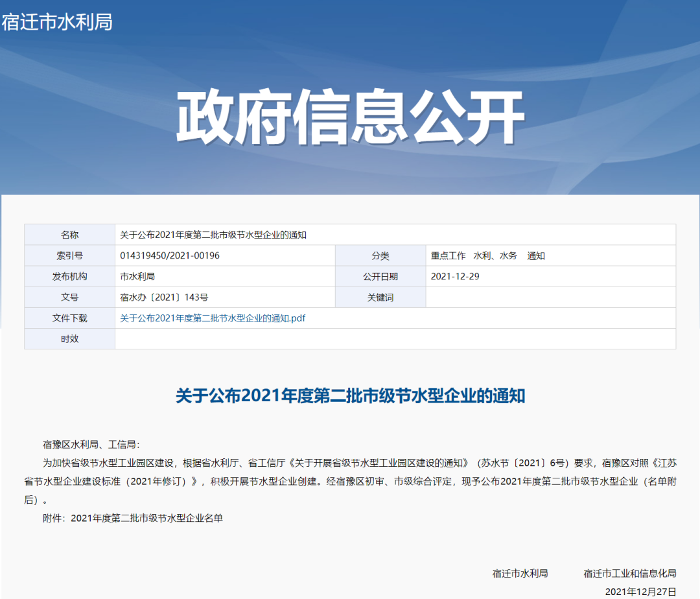Click the 索引号 label cell
The height and width of the screenshot is (599, 700).
click(69, 256)
